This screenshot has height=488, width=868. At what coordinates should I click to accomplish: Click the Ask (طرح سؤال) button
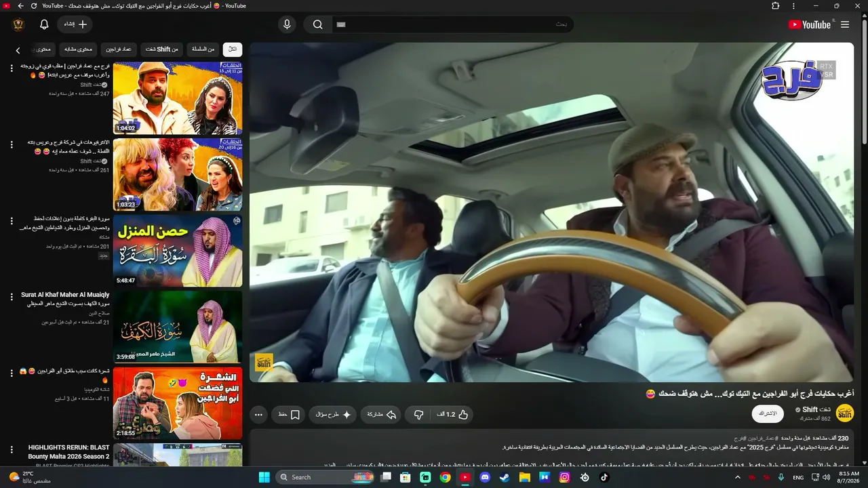click(x=333, y=414)
